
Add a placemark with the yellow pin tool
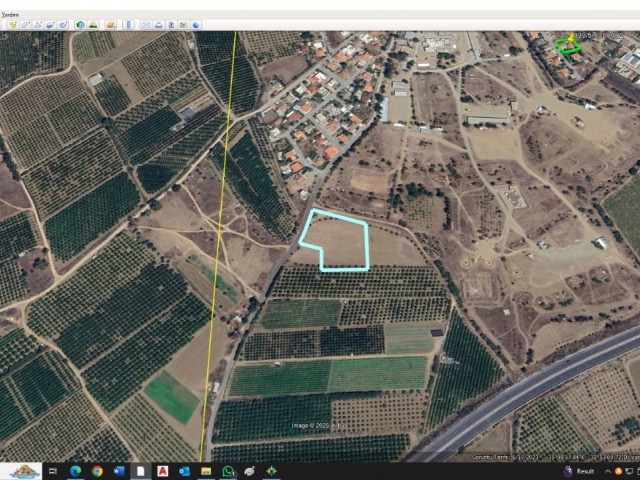pyautogui.click(x=13, y=25)
